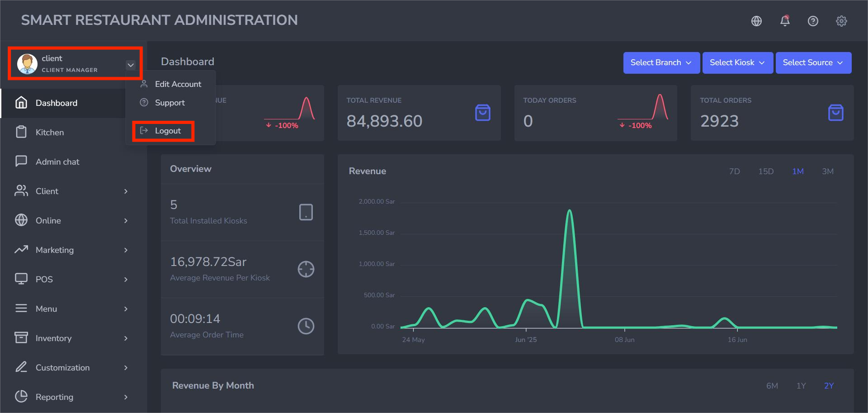Click the Customization pencil icon
The height and width of the screenshot is (413, 868).
(21, 367)
